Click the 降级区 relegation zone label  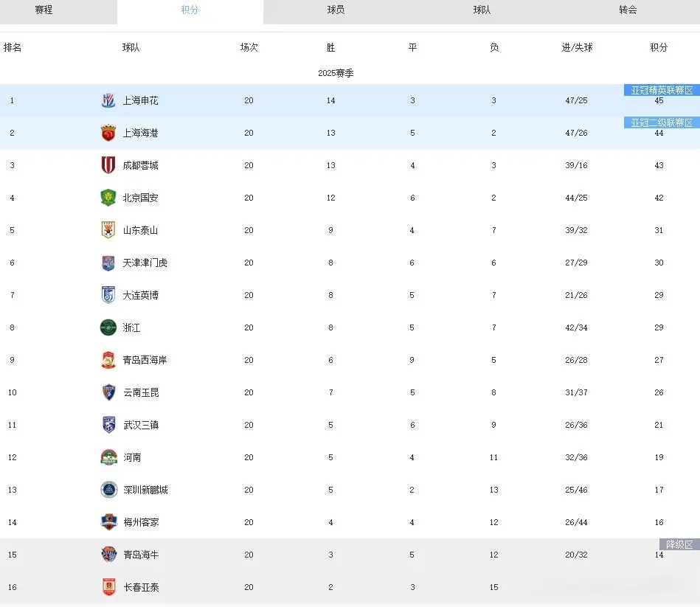tap(679, 545)
